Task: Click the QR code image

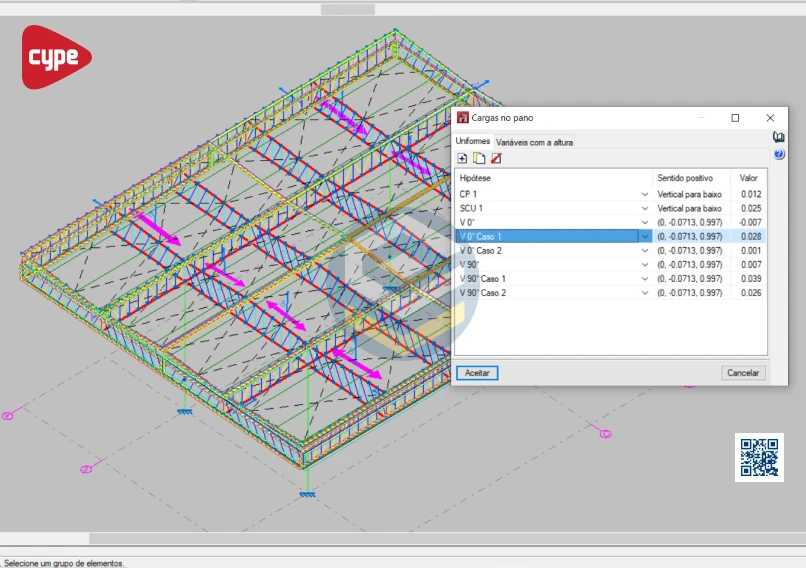Action: coord(759,457)
